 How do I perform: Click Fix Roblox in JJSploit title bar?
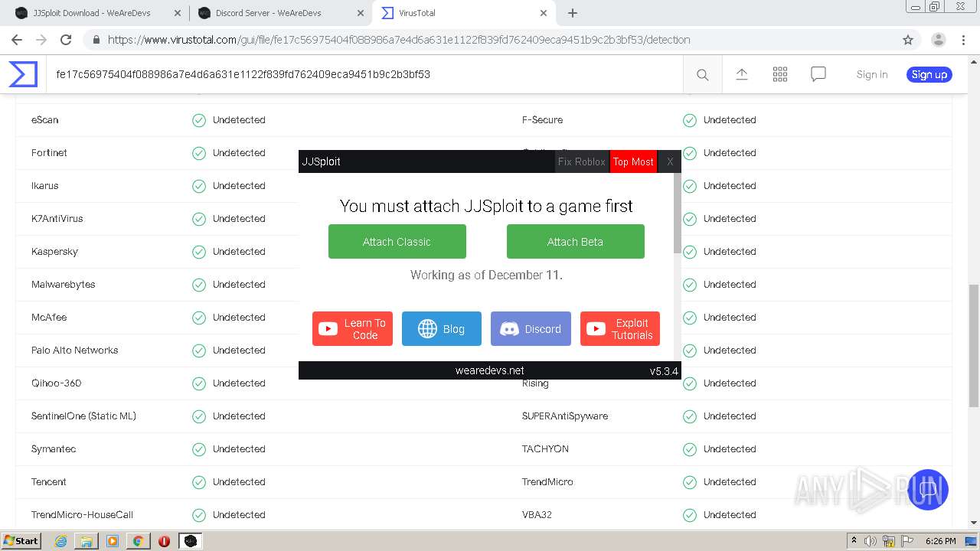click(x=582, y=161)
